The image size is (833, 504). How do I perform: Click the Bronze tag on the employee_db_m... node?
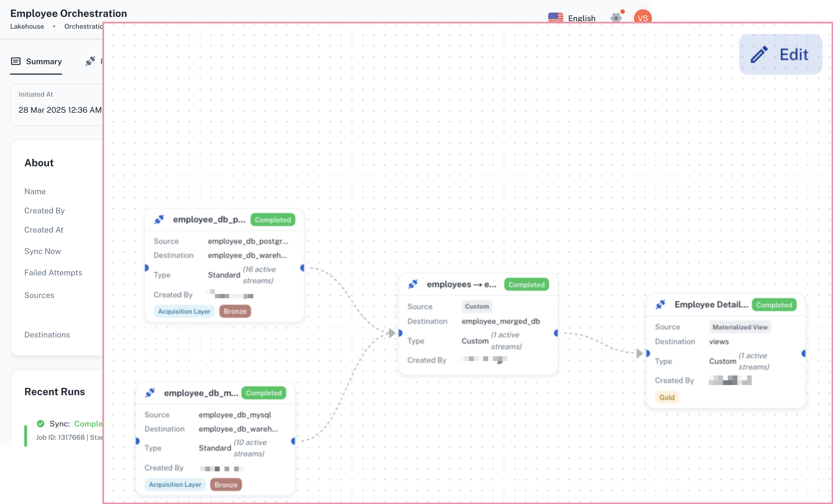[226, 485]
